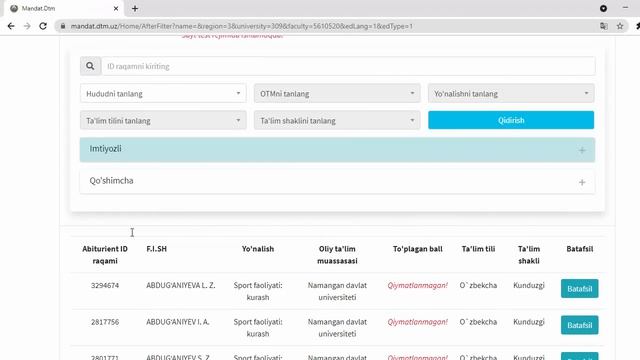The width and height of the screenshot is (640, 360).
Task: Click Qiymatlanmagan! in first row
Action: point(418,285)
